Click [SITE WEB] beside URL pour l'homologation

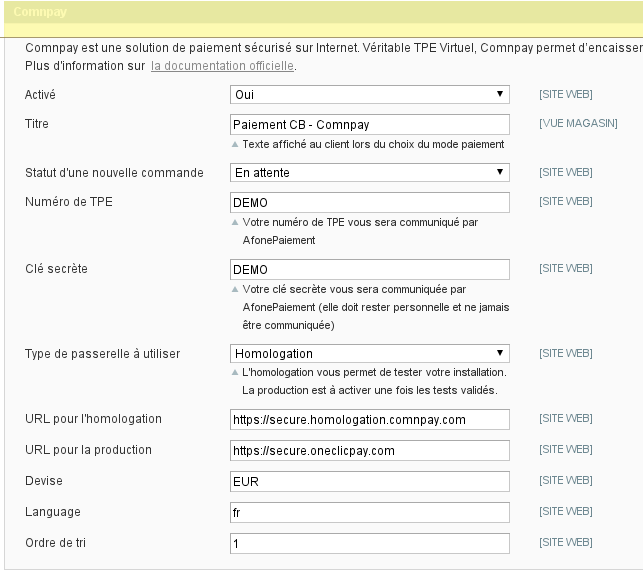pyautogui.click(x=566, y=418)
